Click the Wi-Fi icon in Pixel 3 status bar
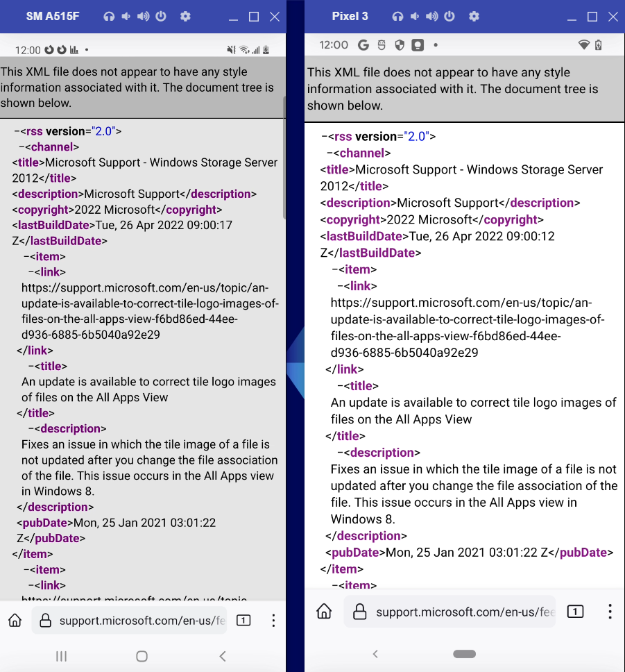625x672 pixels. pyautogui.click(x=585, y=44)
